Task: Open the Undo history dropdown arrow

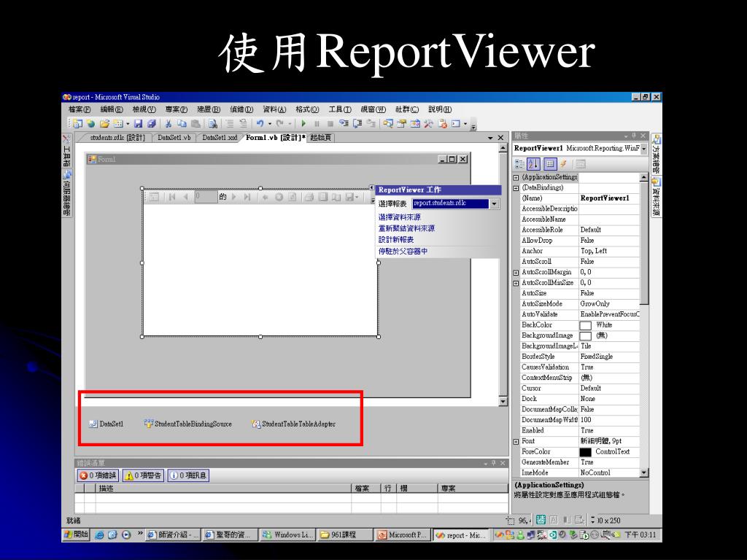Action: [270, 124]
